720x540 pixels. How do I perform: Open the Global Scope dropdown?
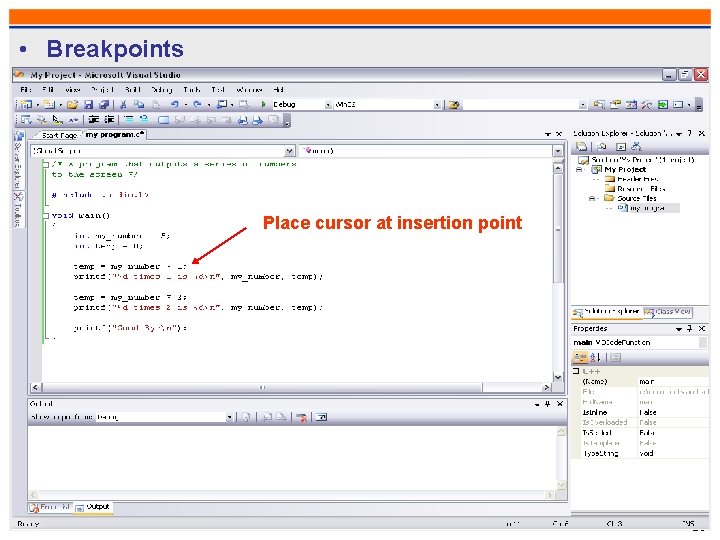coord(289,151)
